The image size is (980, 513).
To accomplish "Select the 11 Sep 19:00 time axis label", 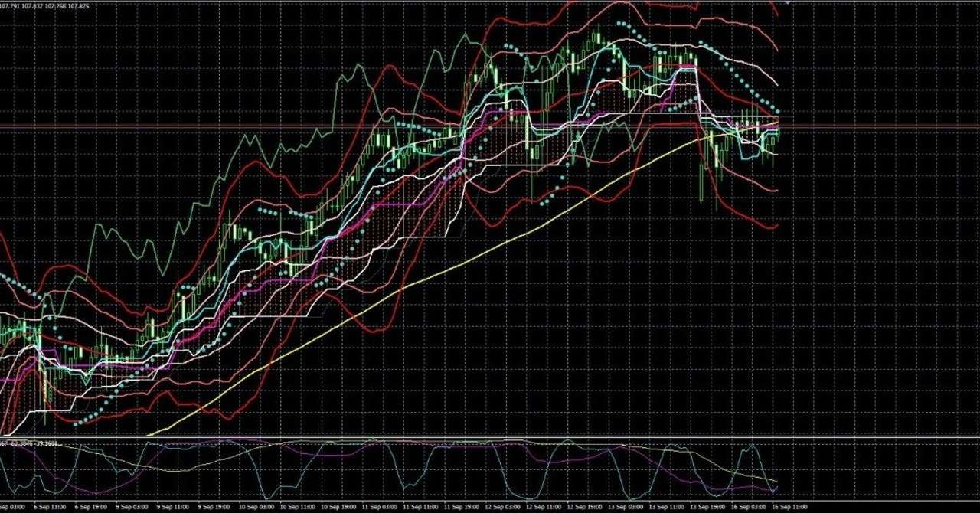I will [x=462, y=507].
